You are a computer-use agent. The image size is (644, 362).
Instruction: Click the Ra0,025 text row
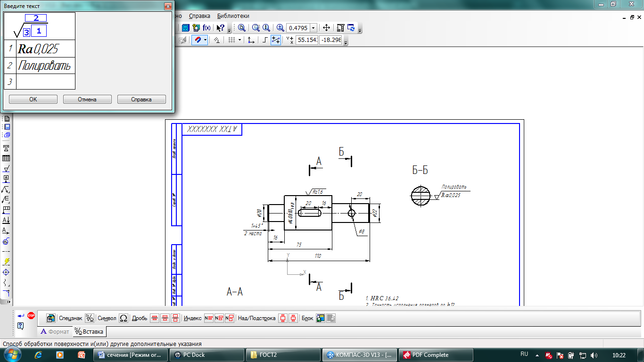(46, 49)
